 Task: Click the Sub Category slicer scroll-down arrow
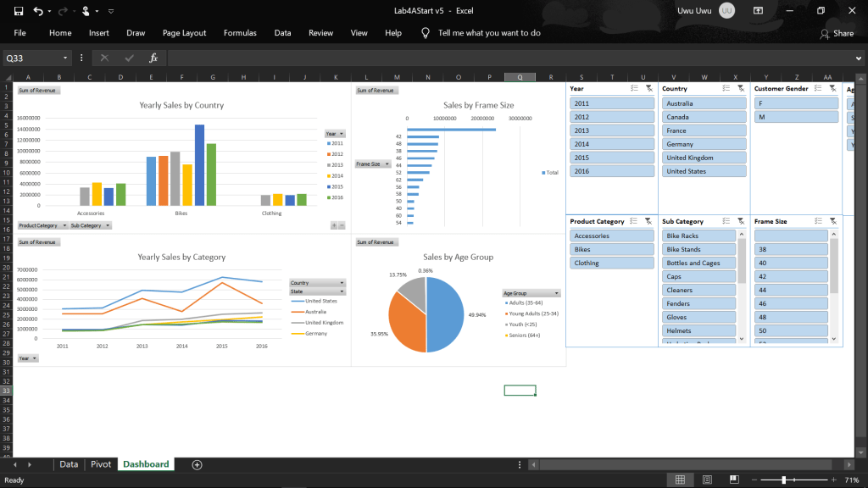tap(742, 339)
